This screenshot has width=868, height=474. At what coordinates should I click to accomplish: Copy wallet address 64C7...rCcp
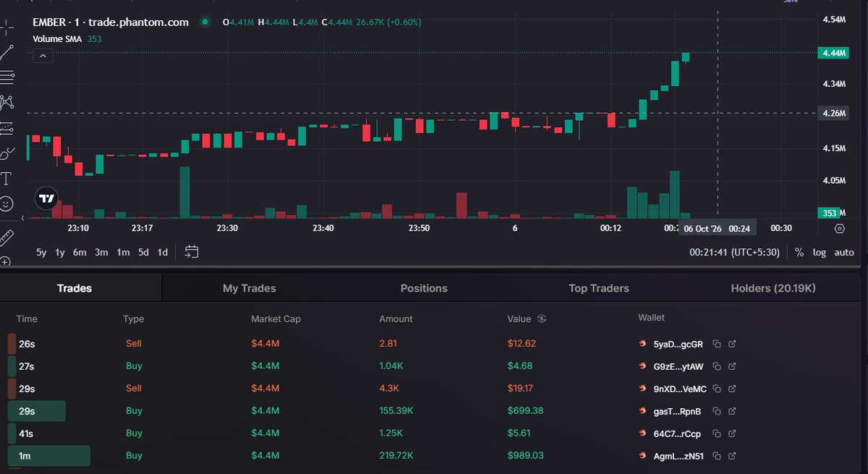click(716, 433)
